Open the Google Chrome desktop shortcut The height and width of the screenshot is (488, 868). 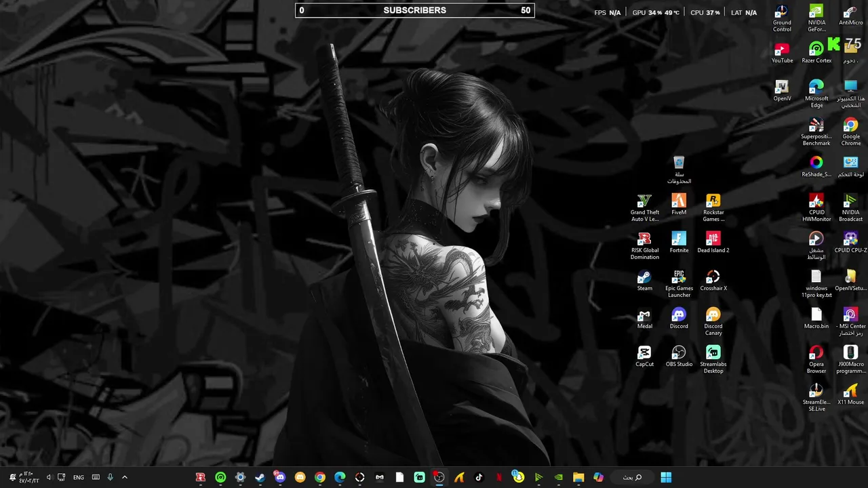pyautogui.click(x=850, y=132)
